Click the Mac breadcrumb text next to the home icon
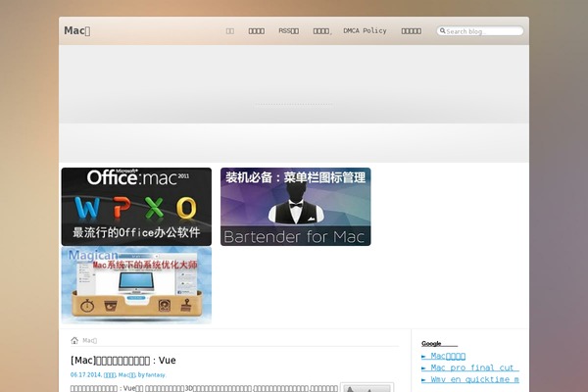588x392 pixels. (89, 341)
